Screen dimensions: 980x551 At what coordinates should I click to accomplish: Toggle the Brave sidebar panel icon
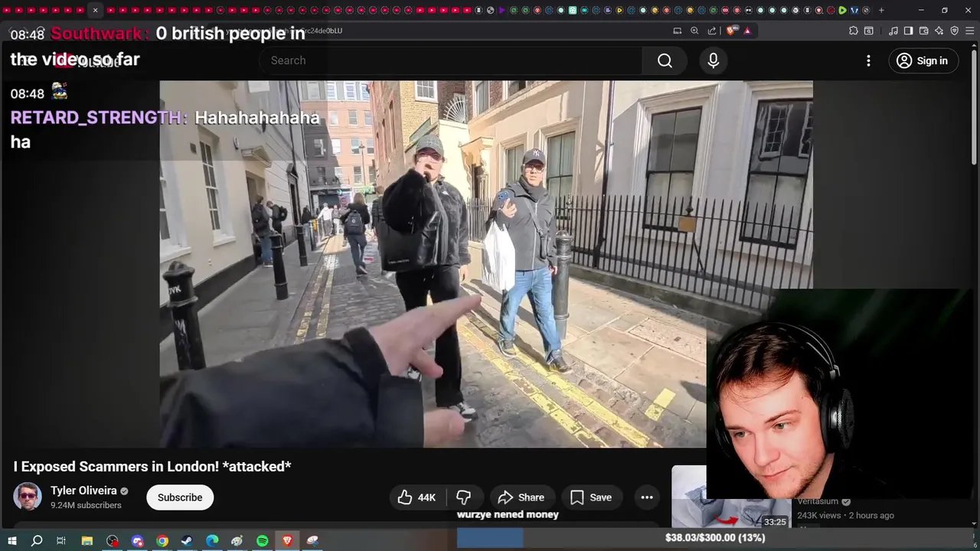coord(908,31)
